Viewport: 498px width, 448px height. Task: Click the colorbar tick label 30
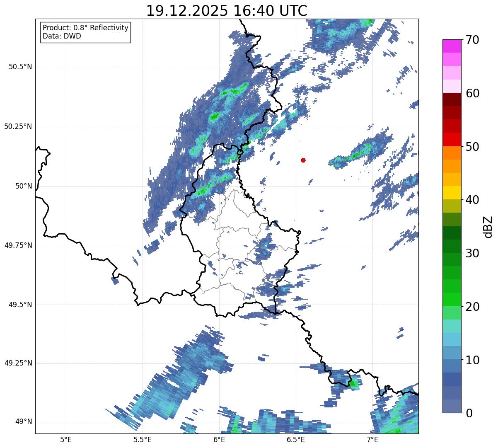[472, 253]
